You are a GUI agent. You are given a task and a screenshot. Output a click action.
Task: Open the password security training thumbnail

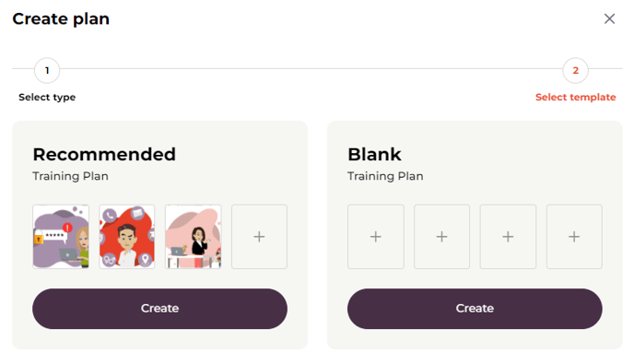coord(61,237)
